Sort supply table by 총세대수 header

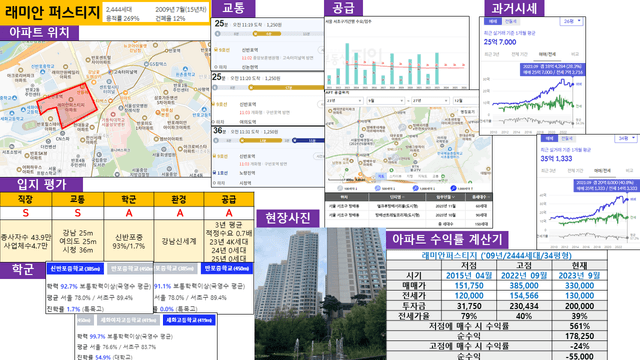pyautogui.click(x=478, y=197)
